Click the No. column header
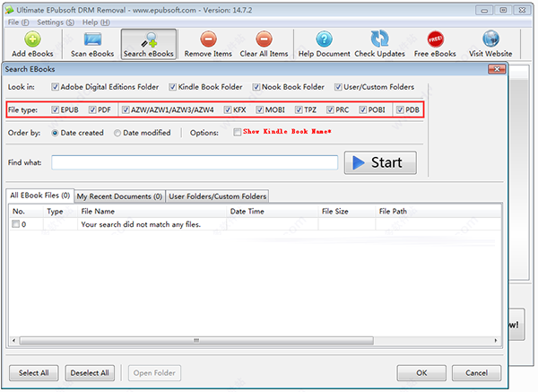 pos(26,211)
